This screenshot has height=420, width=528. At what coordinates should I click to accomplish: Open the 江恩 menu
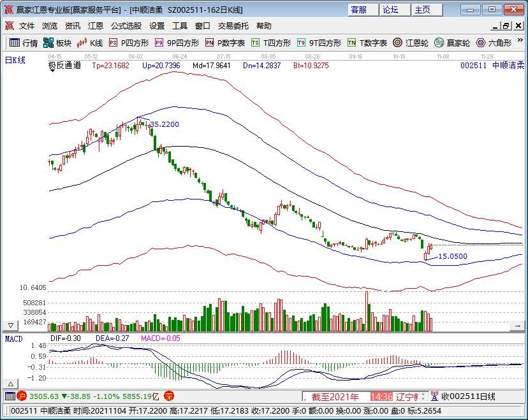point(95,26)
